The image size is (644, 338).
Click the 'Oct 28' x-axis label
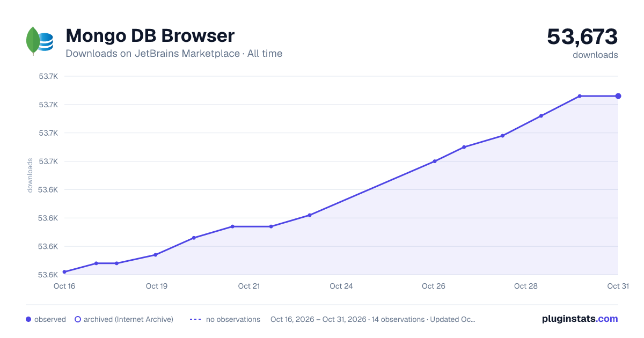(x=526, y=286)
